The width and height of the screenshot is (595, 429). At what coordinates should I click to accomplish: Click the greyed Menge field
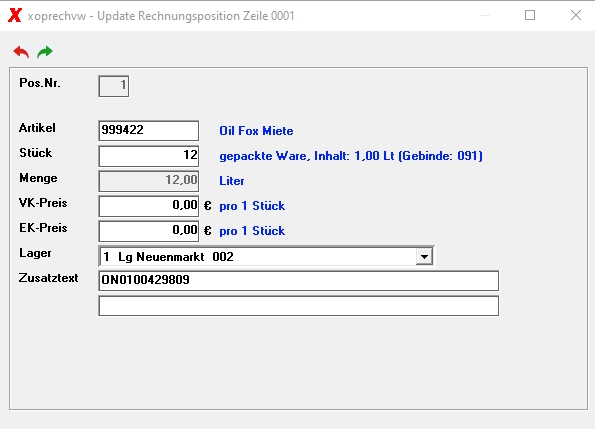point(148,181)
